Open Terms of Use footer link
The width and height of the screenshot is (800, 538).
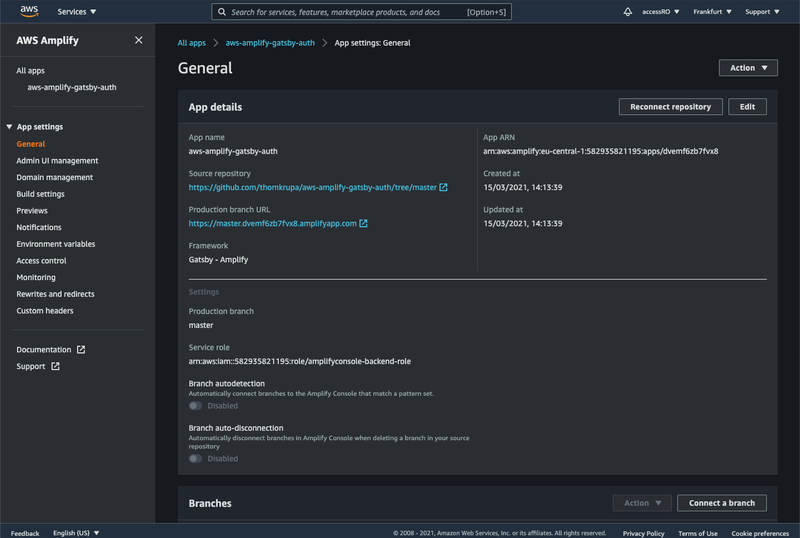[697, 533]
